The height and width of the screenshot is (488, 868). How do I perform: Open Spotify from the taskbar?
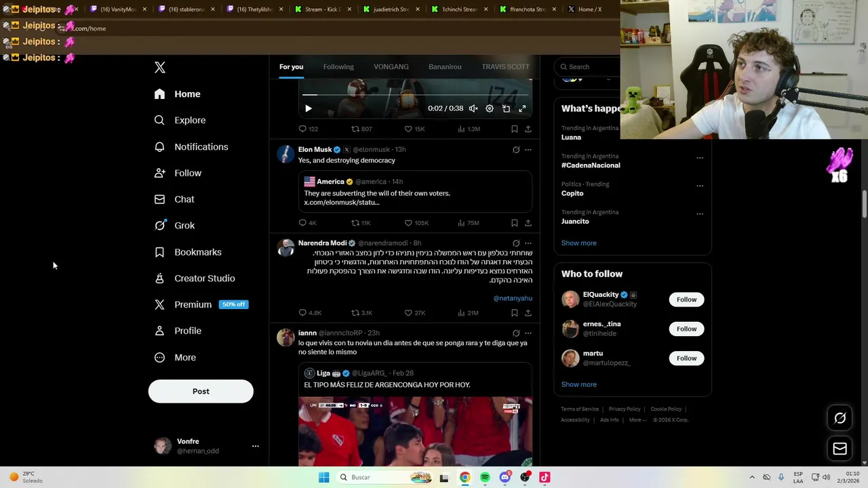tap(485, 477)
